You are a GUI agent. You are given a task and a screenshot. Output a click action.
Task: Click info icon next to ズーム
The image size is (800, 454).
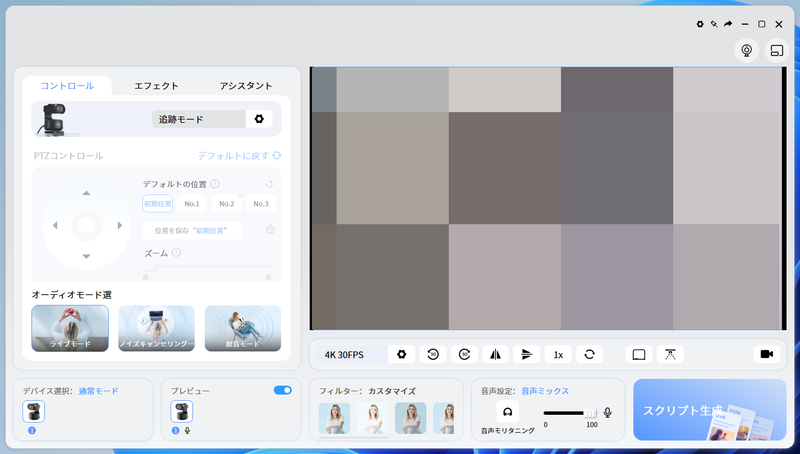click(x=176, y=253)
